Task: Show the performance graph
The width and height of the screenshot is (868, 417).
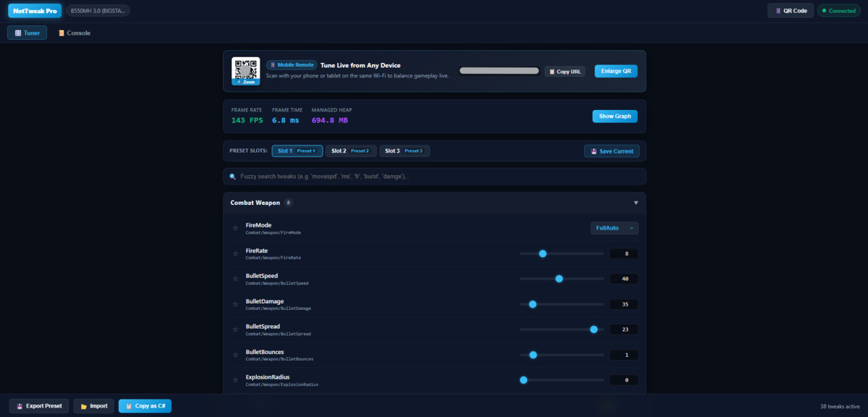Action: 615,116
